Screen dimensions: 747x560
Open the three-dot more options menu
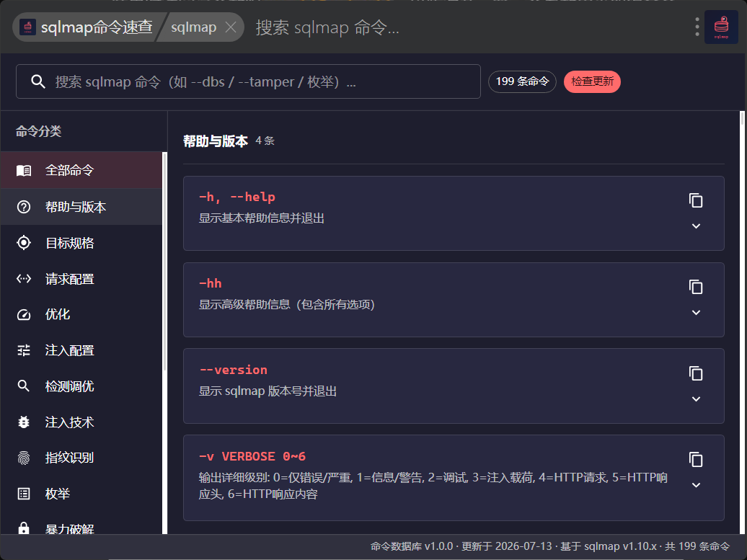697,27
